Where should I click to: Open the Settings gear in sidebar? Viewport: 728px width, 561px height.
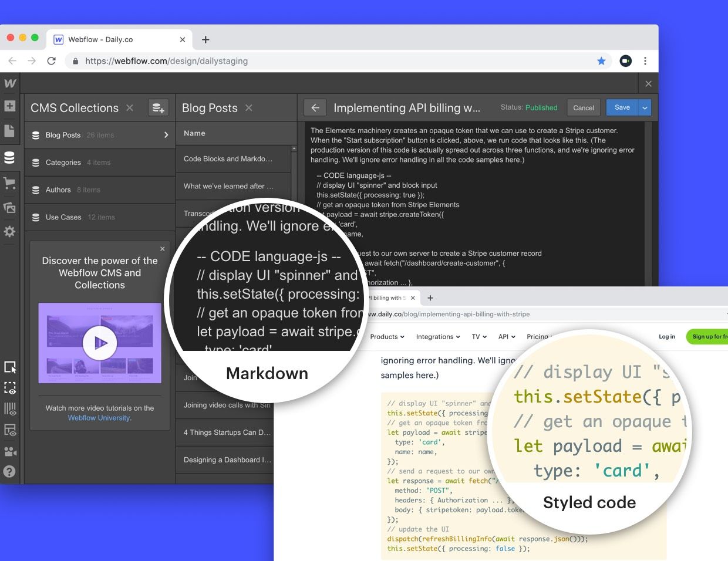[9, 232]
